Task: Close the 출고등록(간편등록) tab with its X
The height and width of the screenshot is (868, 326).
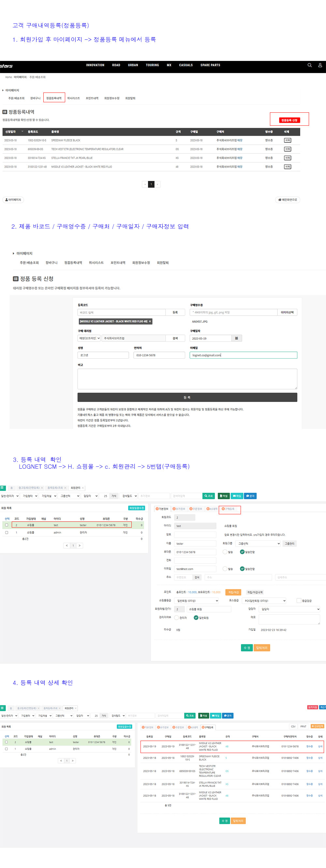Action: coord(42,488)
